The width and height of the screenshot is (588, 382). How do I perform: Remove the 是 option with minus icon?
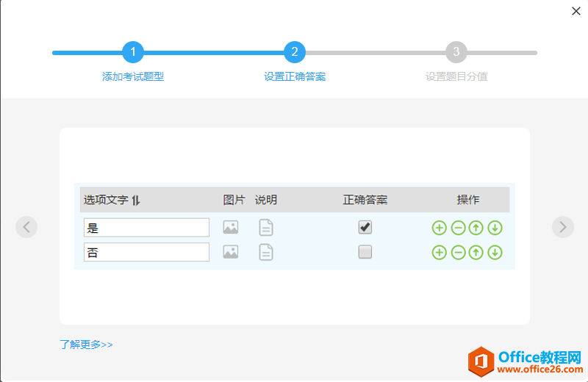pyautogui.click(x=458, y=228)
